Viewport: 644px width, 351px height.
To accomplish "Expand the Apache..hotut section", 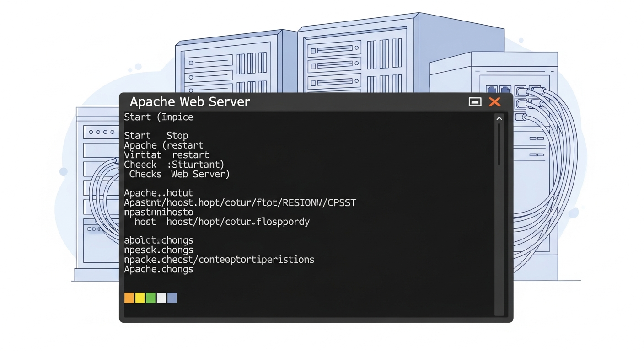I will tap(158, 193).
